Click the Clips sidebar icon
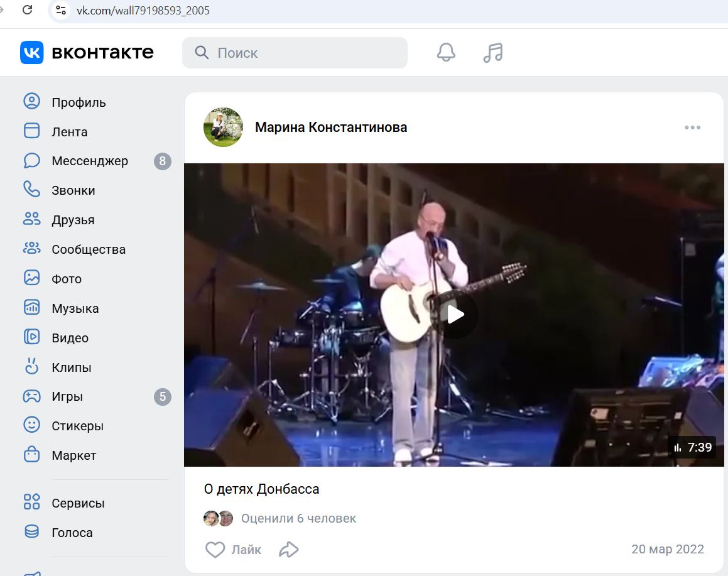 31,366
